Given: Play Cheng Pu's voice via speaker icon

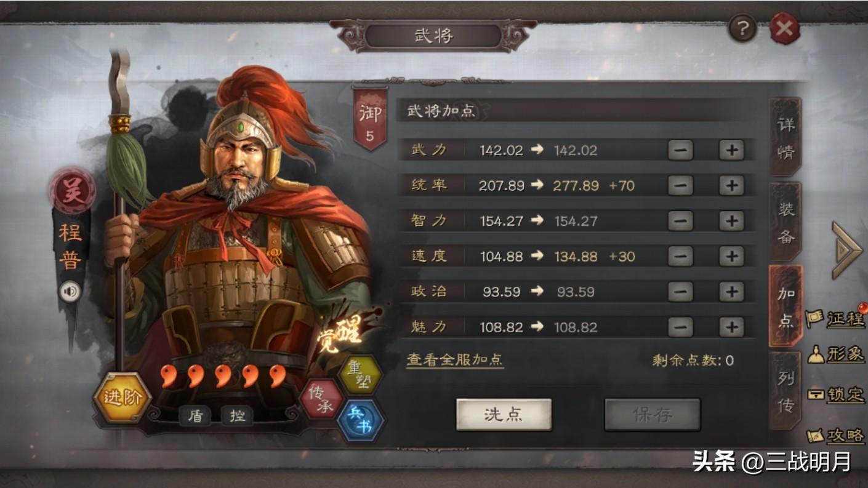Looking at the screenshot, I should click(x=71, y=291).
